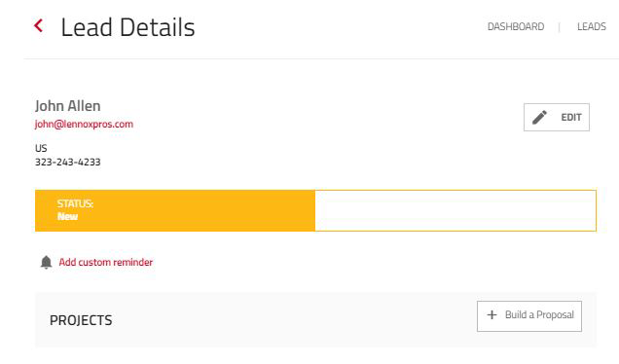619x364 pixels.
Task: Click the phone number 323-243-4233
Action: [67, 162]
